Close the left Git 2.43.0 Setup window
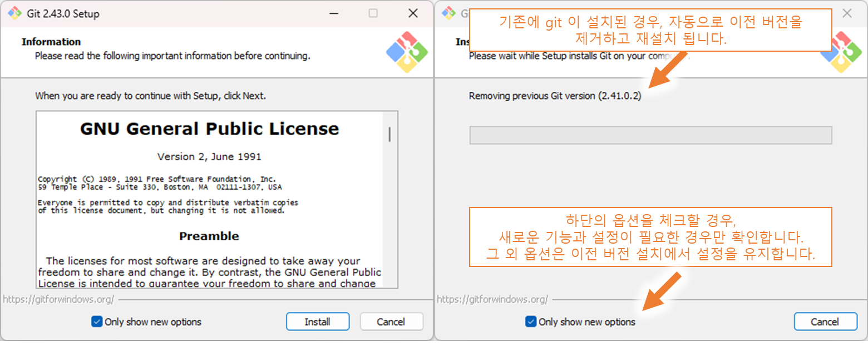This screenshot has height=351, width=868. tap(413, 13)
